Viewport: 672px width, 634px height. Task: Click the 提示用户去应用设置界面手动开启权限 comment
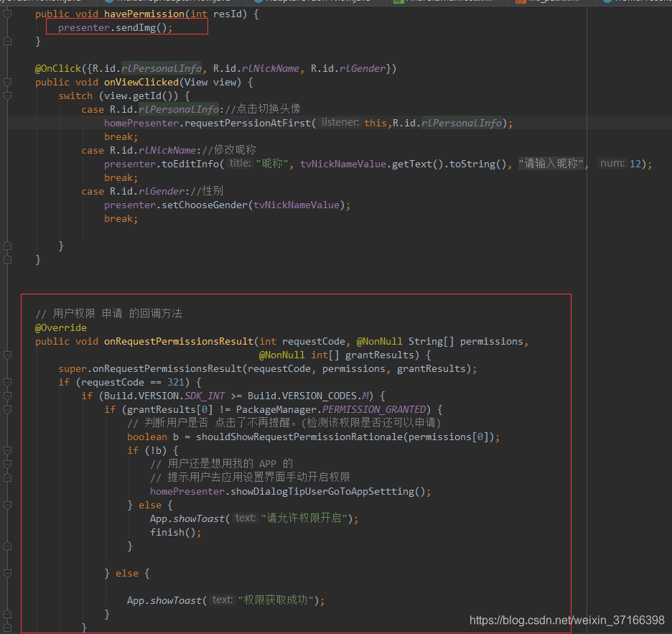click(251, 477)
